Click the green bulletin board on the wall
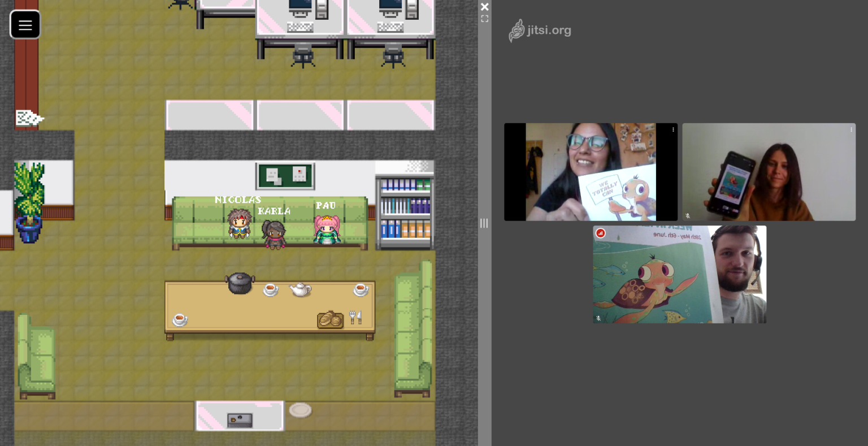Screen dimensions: 868x446 click(285, 176)
